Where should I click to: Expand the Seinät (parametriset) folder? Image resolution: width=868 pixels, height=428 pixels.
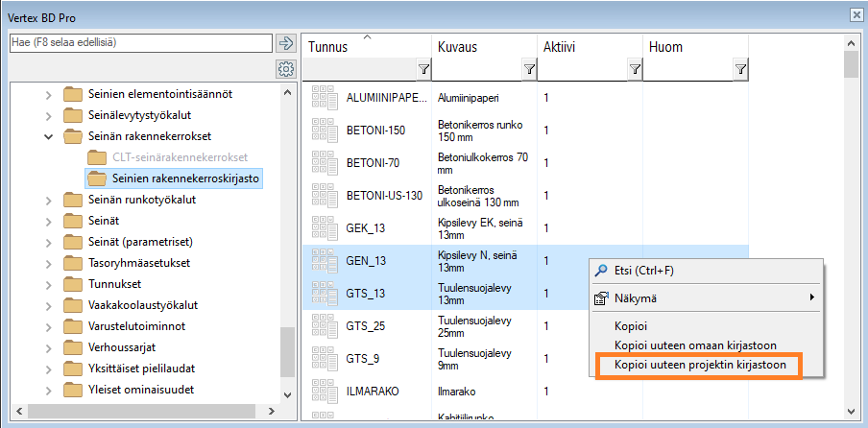tap(49, 242)
